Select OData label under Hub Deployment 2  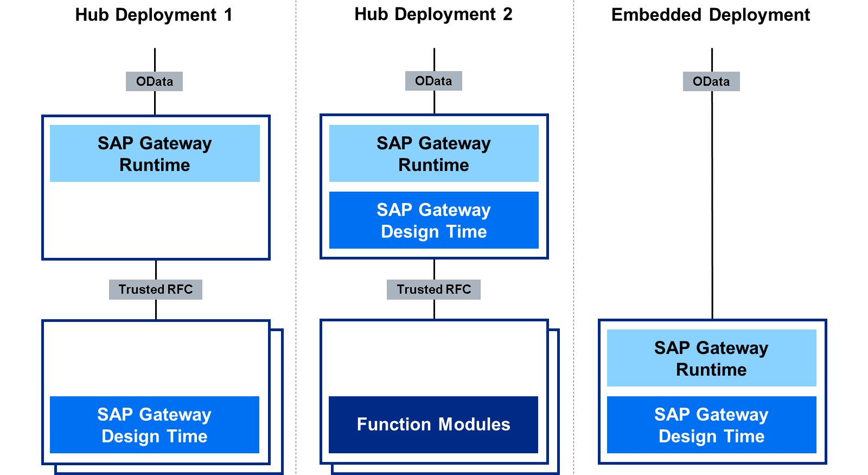[x=433, y=81]
